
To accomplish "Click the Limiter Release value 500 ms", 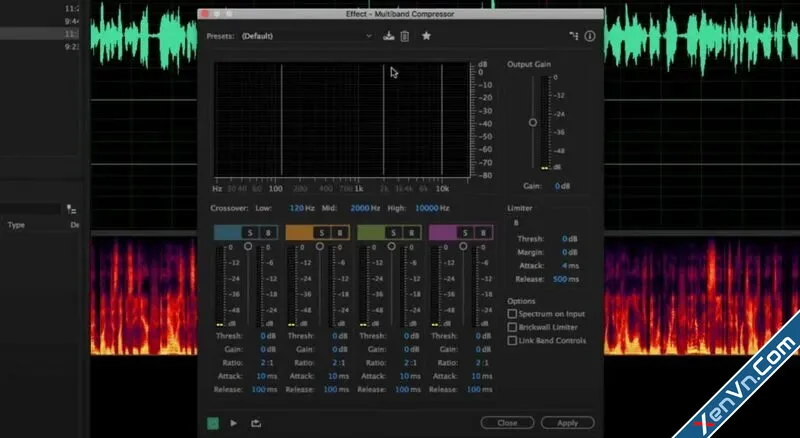I will [566, 279].
